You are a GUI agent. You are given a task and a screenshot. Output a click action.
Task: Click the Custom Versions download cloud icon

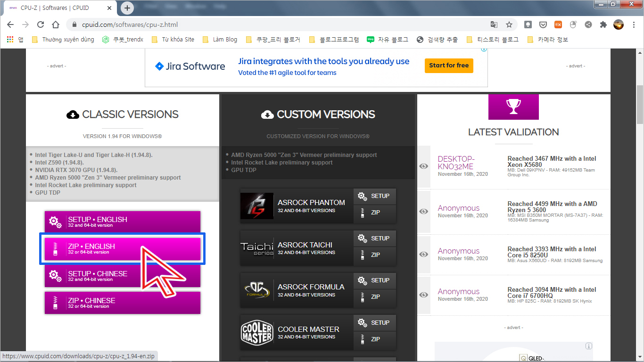[x=267, y=115]
